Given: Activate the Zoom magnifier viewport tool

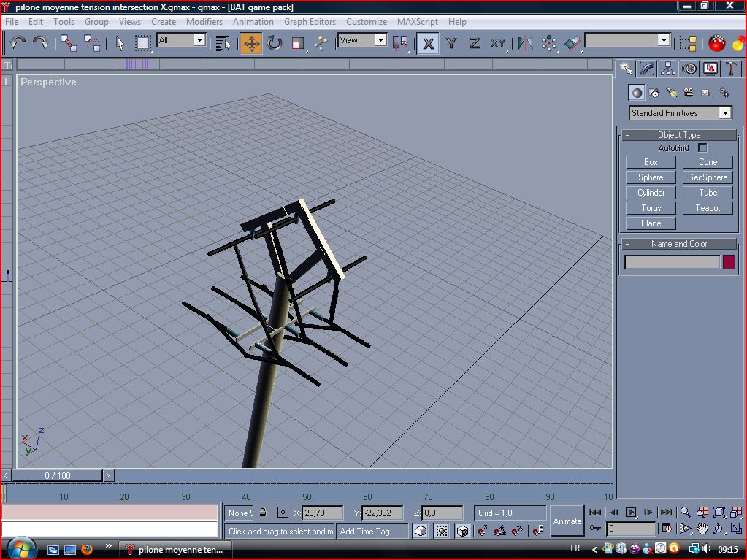Looking at the screenshot, I should coord(685,513).
